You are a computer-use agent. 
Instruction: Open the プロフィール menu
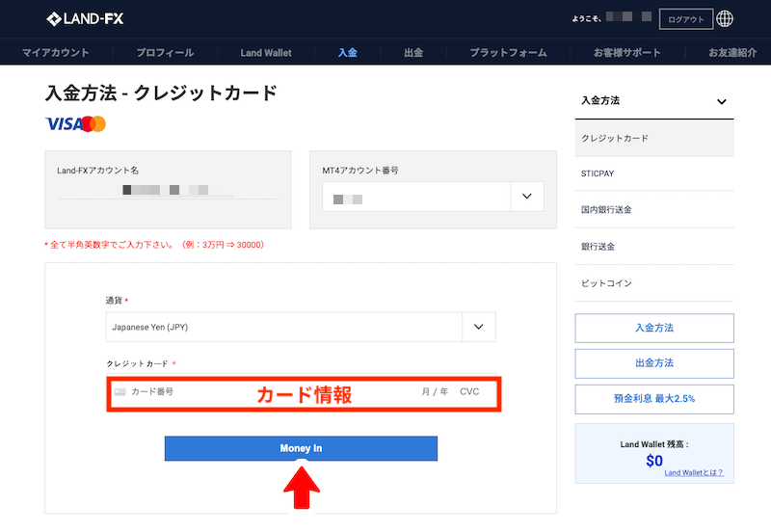165,53
